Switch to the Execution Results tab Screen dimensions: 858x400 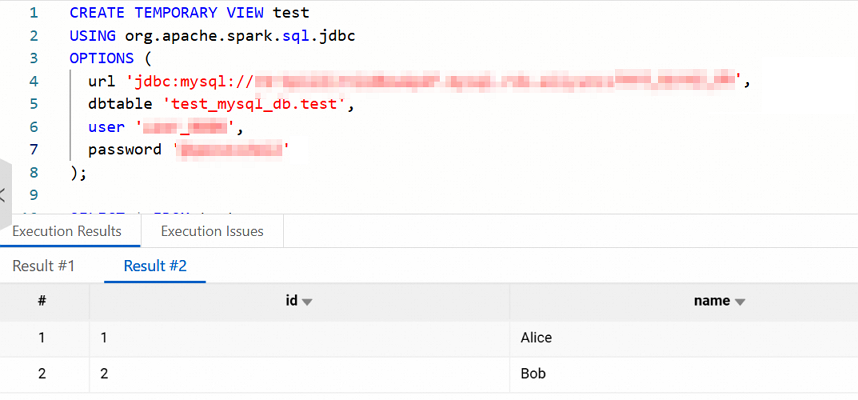click(67, 231)
